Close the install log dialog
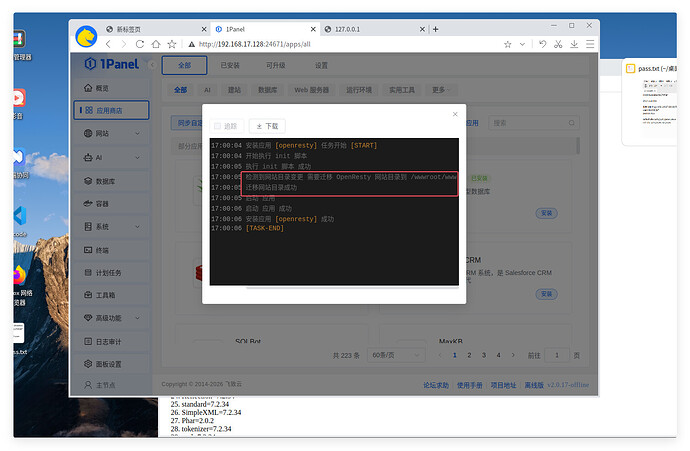This screenshot has width=690, height=451. tap(455, 114)
